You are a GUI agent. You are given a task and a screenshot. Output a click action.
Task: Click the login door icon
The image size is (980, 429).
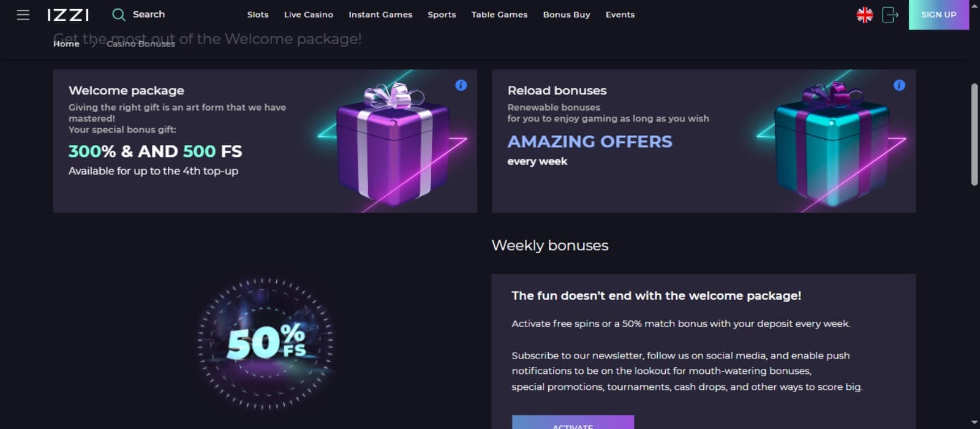click(x=890, y=15)
